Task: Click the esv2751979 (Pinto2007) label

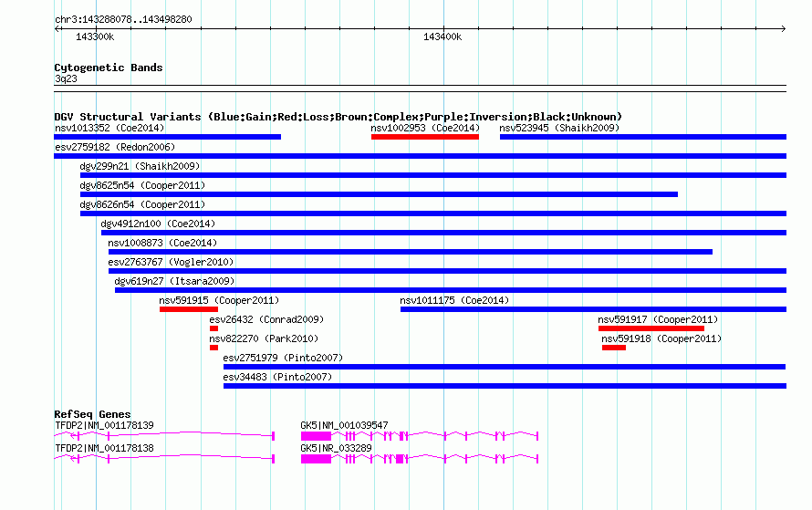Action: [x=283, y=358]
